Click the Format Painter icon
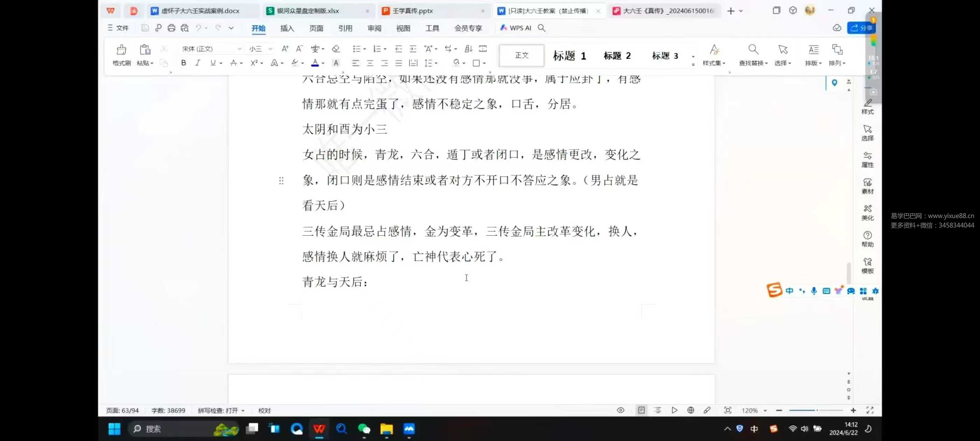This screenshot has height=441, width=980. 121,50
